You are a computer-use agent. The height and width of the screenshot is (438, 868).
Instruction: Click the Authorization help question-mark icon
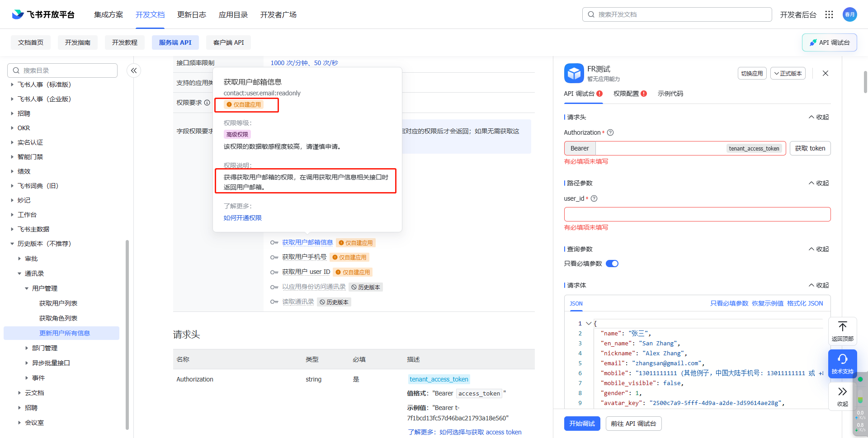[x=610, y=132]
